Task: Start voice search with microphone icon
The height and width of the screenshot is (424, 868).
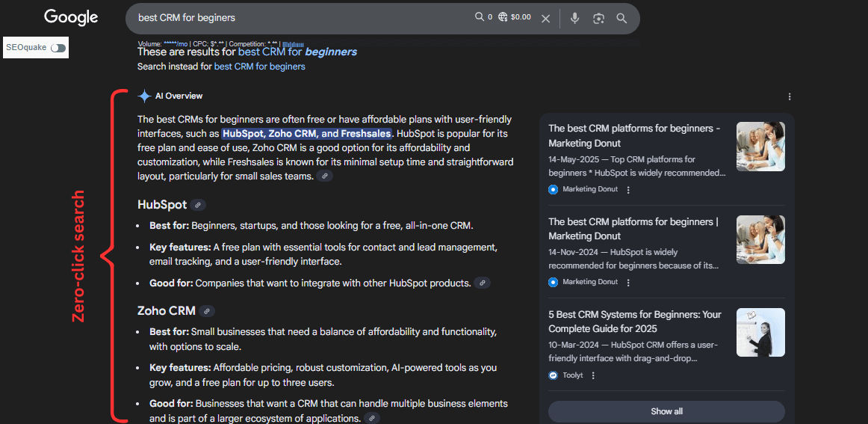Action: point(574,18)
